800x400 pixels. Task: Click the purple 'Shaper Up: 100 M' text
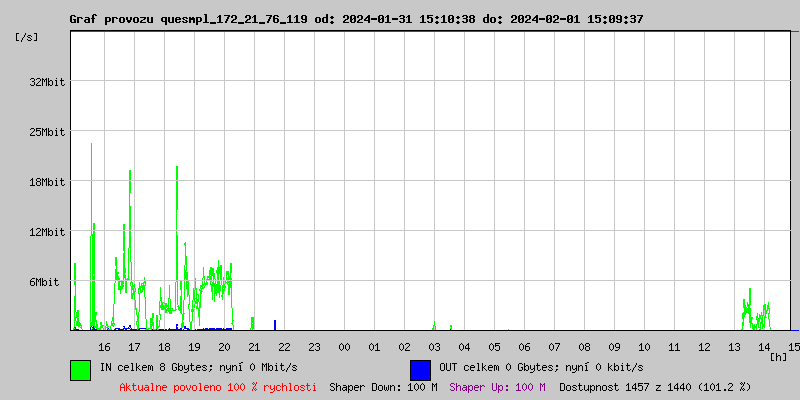click(x=497, y=387)
